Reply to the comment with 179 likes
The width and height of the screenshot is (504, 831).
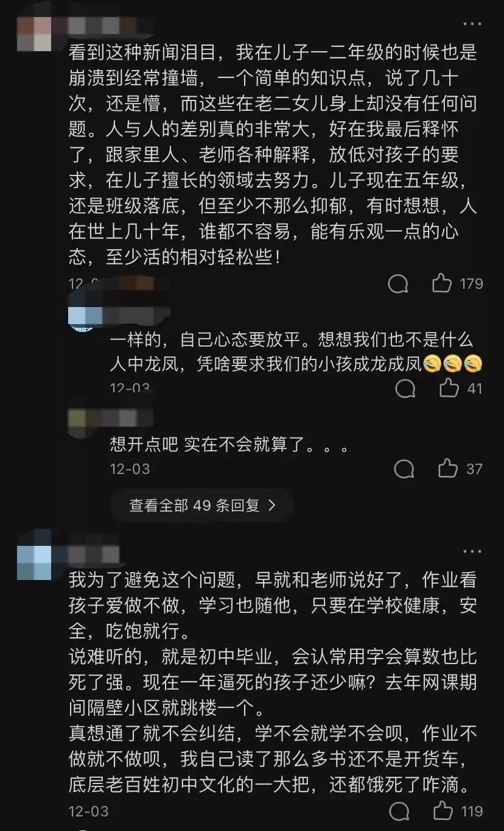coord(398,284)
